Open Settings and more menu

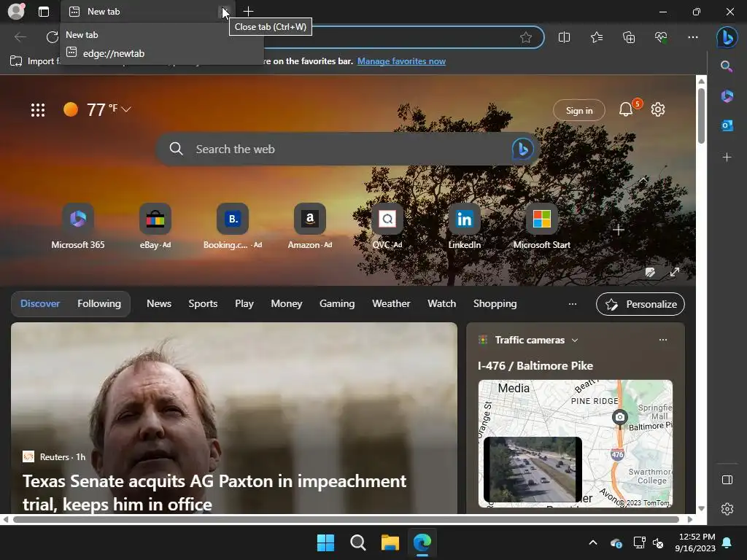(x=693, y=37)
